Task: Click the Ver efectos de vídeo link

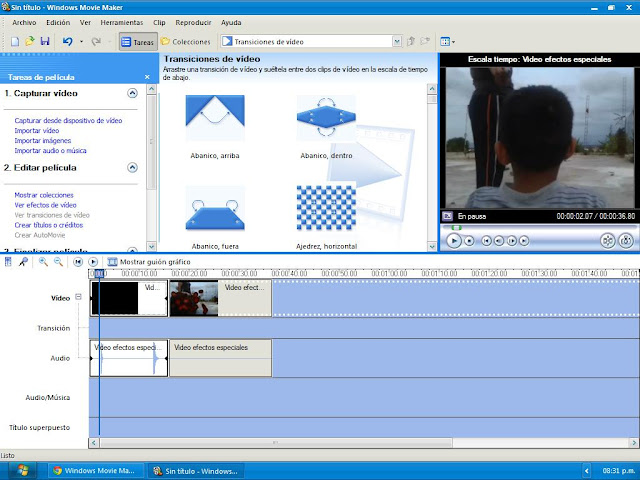Action: [x=45, y=205]
